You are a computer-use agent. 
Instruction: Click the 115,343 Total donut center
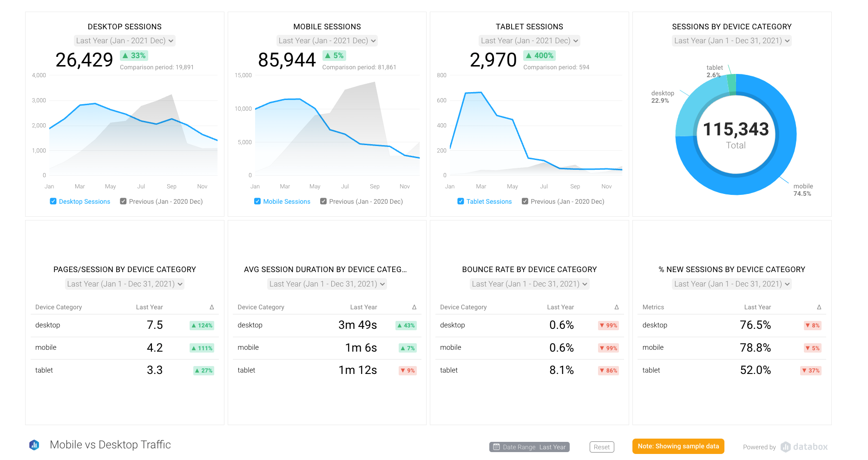click(736, 135)
